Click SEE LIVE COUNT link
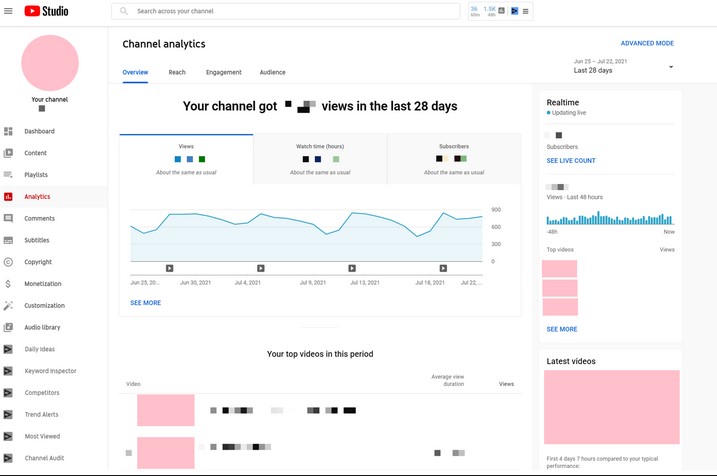 click(x=571, y=160)
